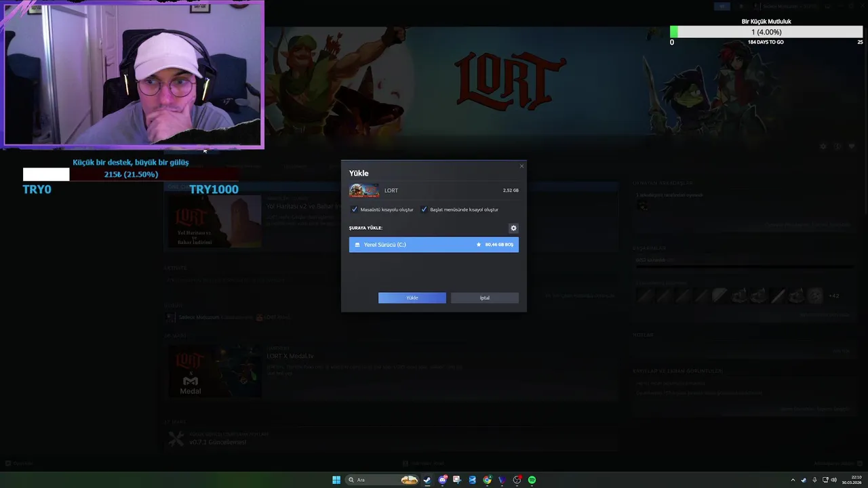Click the +42 achievements indicator
The height and width of the screenshot is (488, 868).
point(833,296)
